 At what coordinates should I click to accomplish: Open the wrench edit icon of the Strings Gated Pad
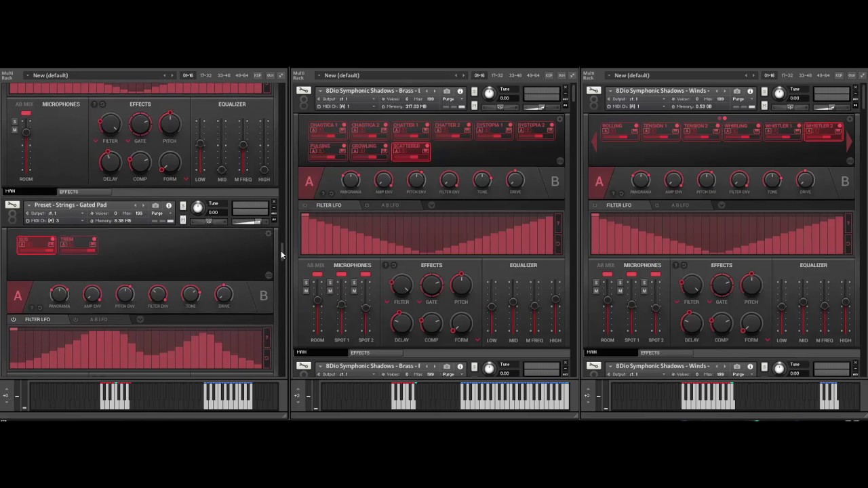(12, 205)
